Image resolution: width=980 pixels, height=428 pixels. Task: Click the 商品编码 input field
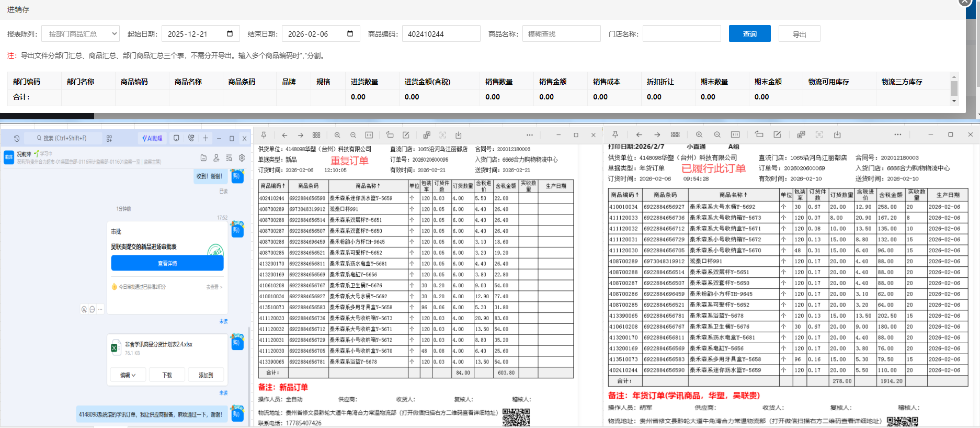(441, 34)
